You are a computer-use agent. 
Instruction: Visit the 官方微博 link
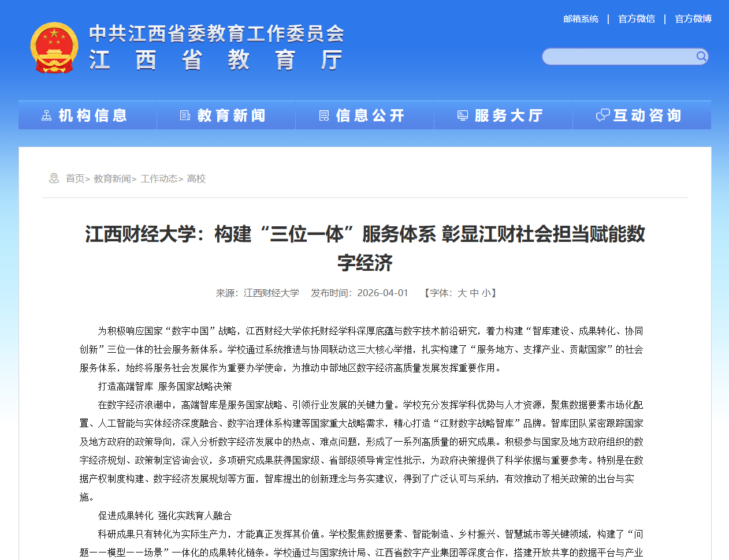click(693, 19)
